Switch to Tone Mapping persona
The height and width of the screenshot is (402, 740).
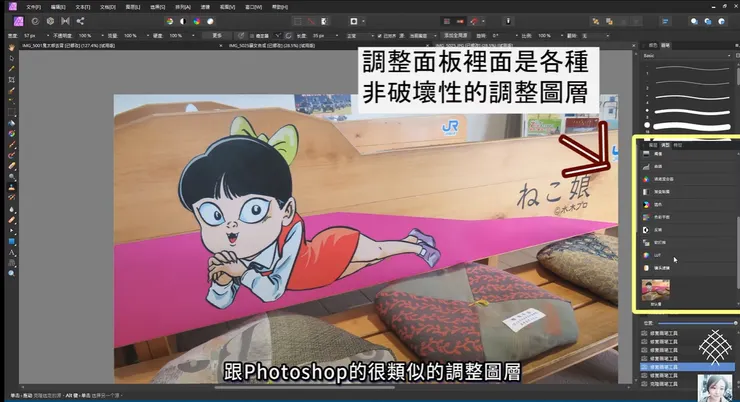[65, 21]
